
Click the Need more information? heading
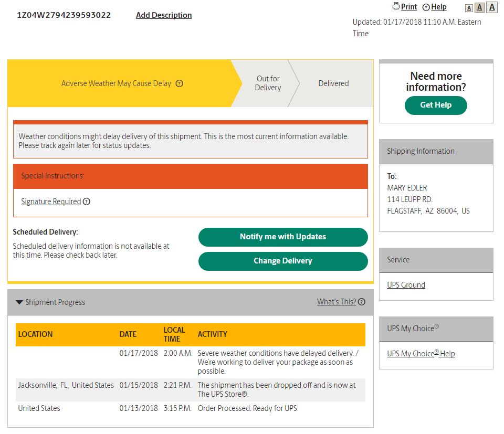coord(436,81)
